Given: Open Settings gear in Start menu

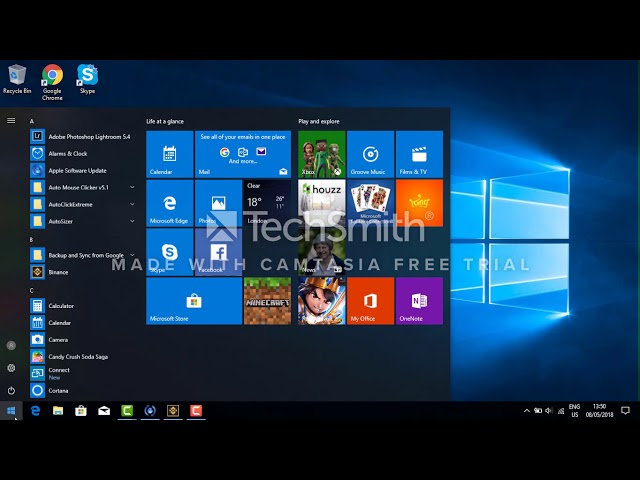Looking at the screenshot, I should click(x=11, y=368).
